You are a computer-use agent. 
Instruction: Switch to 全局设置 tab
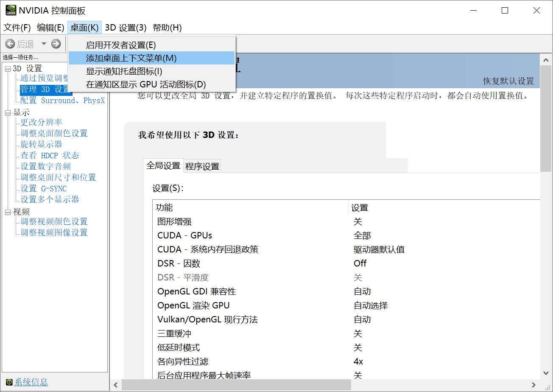tap(163, 165)
